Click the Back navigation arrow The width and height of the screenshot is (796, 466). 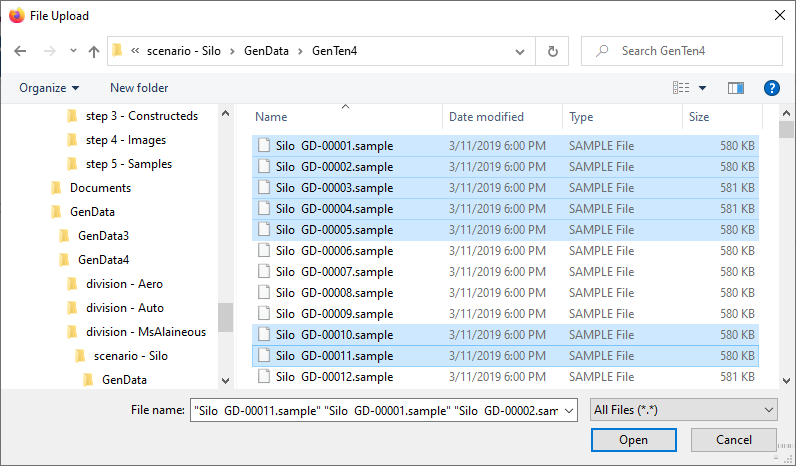click(20, 51)
